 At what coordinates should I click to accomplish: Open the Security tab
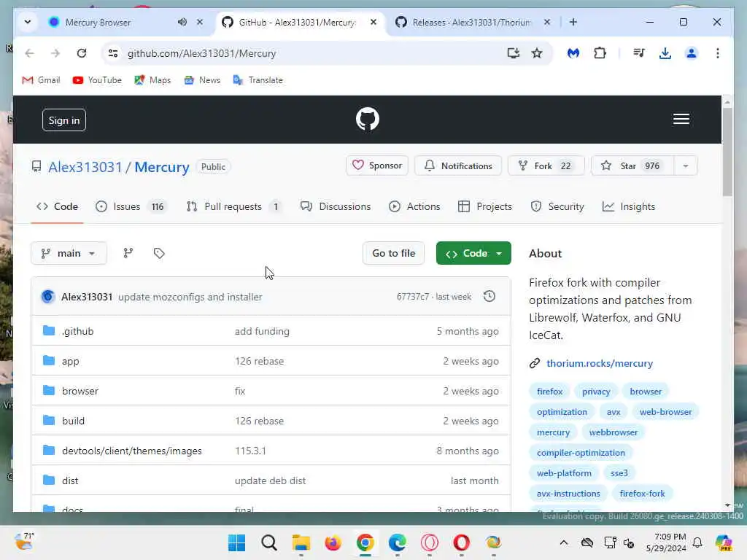(557, 206)
